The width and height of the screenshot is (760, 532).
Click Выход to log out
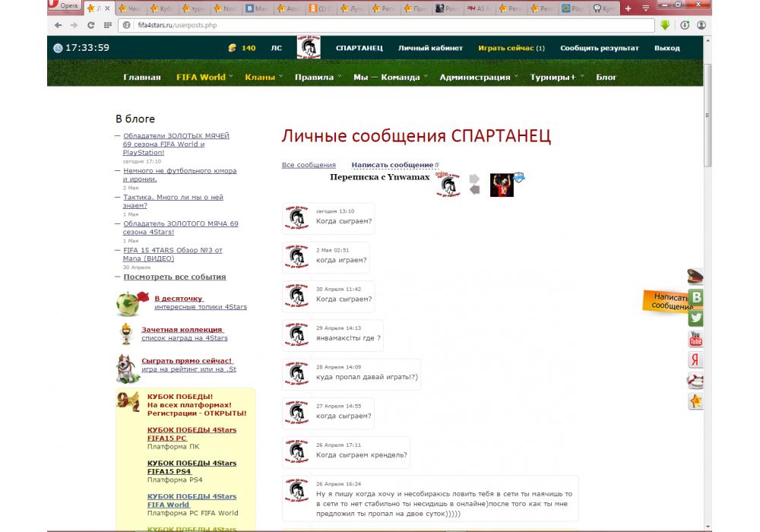tap(667, 48)
